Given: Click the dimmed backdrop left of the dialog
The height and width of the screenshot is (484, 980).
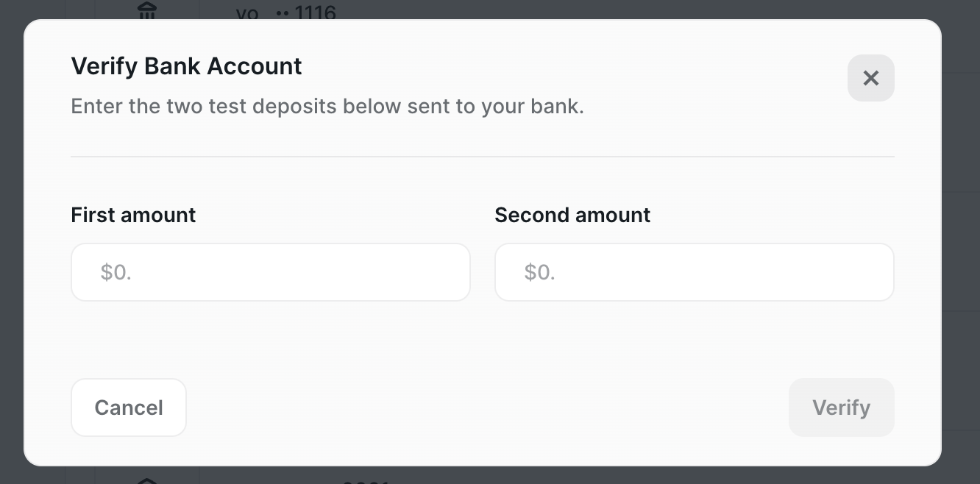Looking at the screenshot, I should click(11, 243).
